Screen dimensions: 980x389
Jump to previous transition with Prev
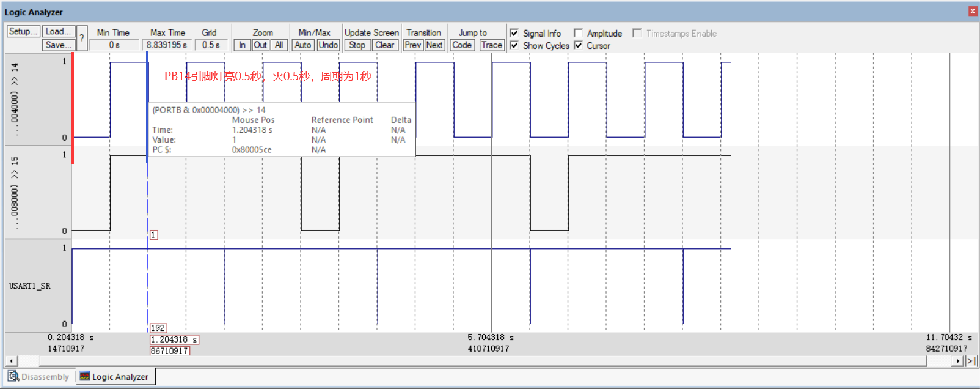coord(413,45)
